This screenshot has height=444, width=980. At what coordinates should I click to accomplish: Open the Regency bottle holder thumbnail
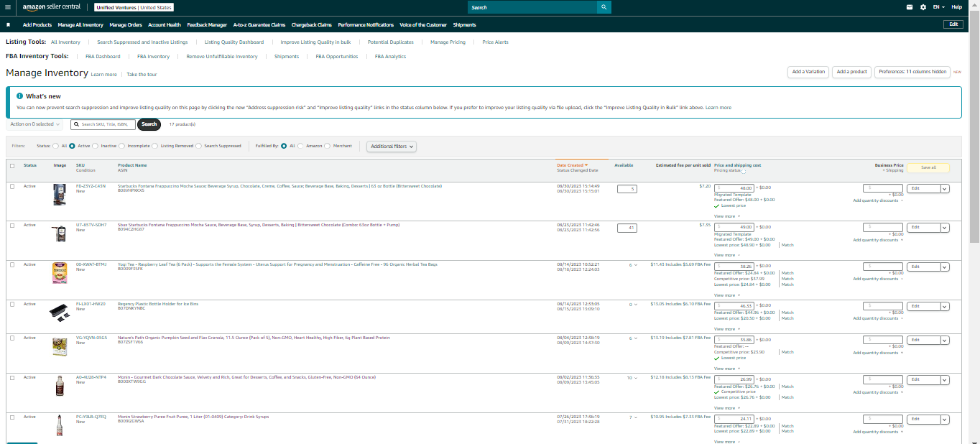pyautogui.click(x=59, y=312)
